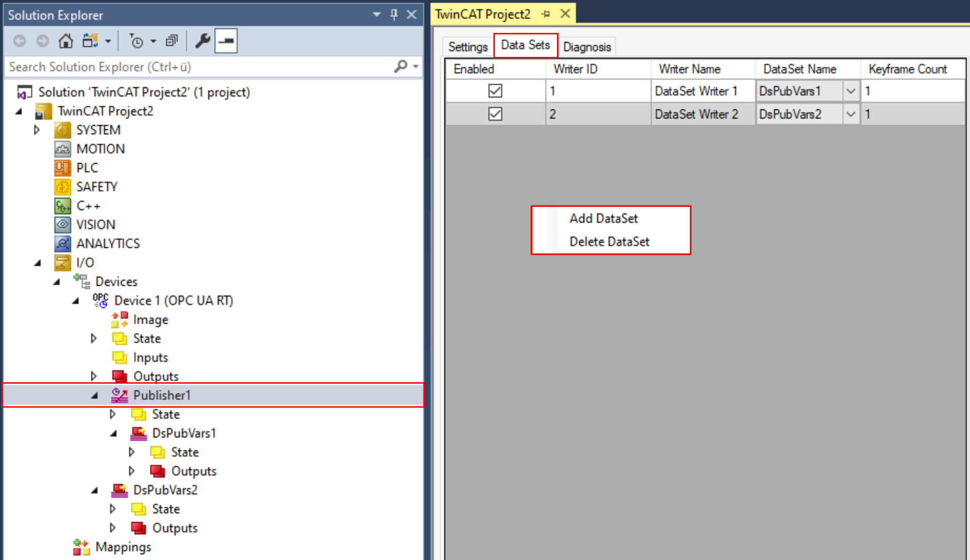970x560 pixels.
Task: Click the Writer Name cell 'DataSet Writer 2'
Action: (x=703, y=114)
